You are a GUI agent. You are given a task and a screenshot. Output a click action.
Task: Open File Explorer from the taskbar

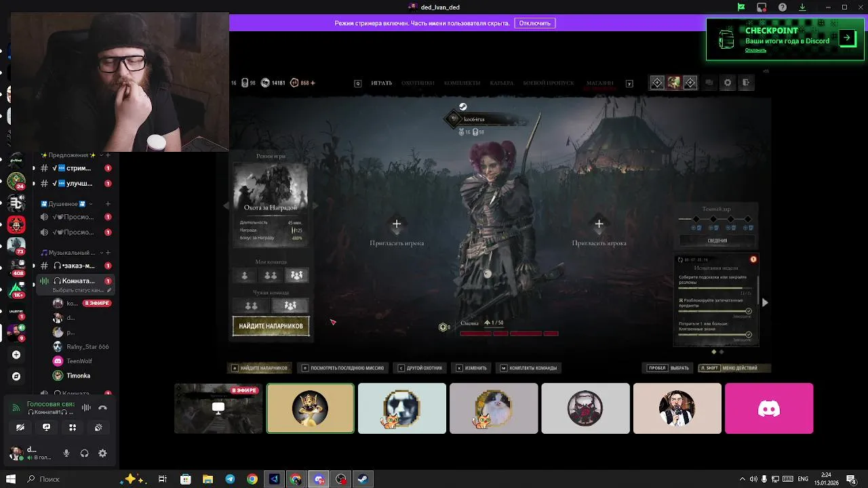click(208, 479)
